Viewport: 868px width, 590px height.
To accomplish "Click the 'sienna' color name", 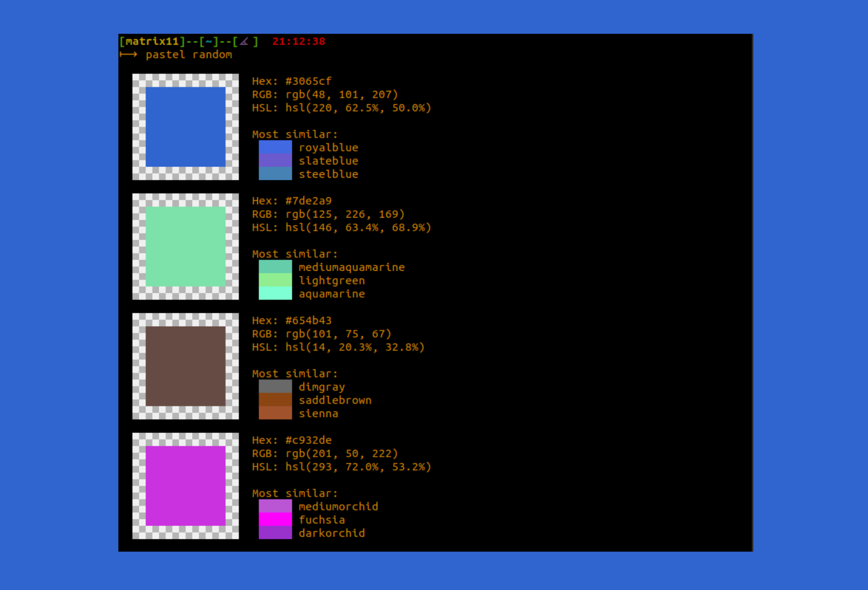I will [318, 414].
